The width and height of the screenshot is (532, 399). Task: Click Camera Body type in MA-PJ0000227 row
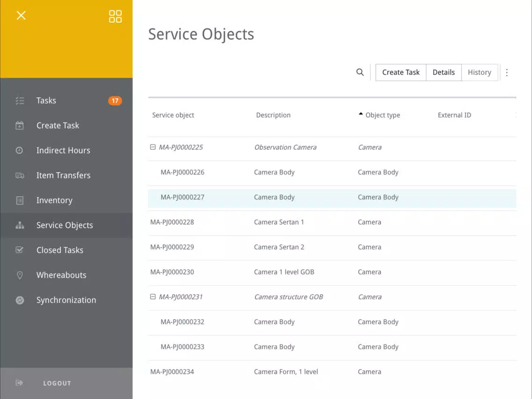[378, 197]
